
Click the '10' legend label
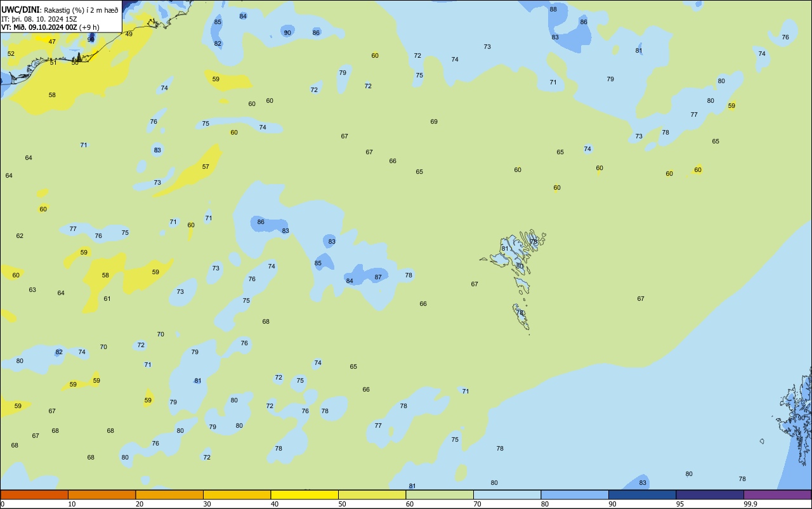(72, 504)
